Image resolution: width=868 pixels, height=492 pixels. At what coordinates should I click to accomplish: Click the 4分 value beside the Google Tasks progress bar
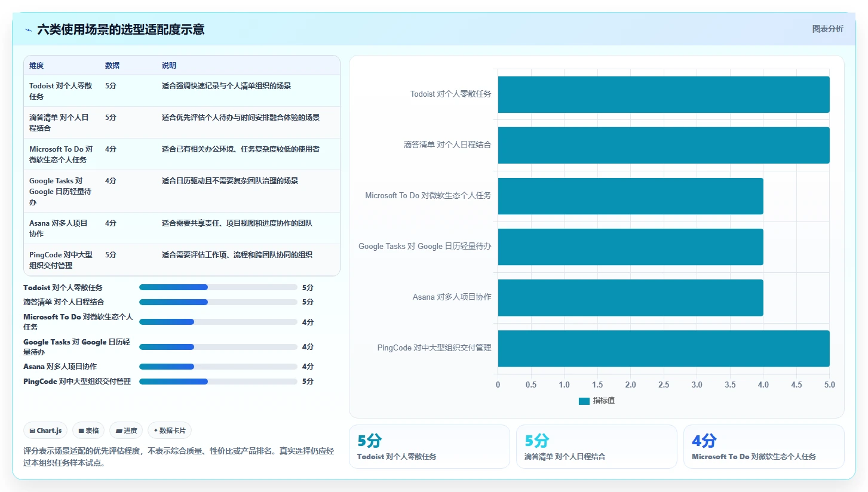308,347
